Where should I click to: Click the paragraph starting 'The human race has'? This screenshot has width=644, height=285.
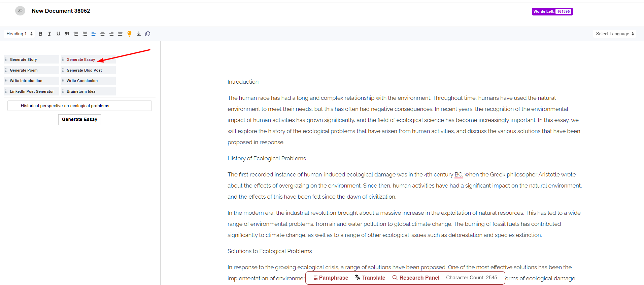click(x=404, y=120)
